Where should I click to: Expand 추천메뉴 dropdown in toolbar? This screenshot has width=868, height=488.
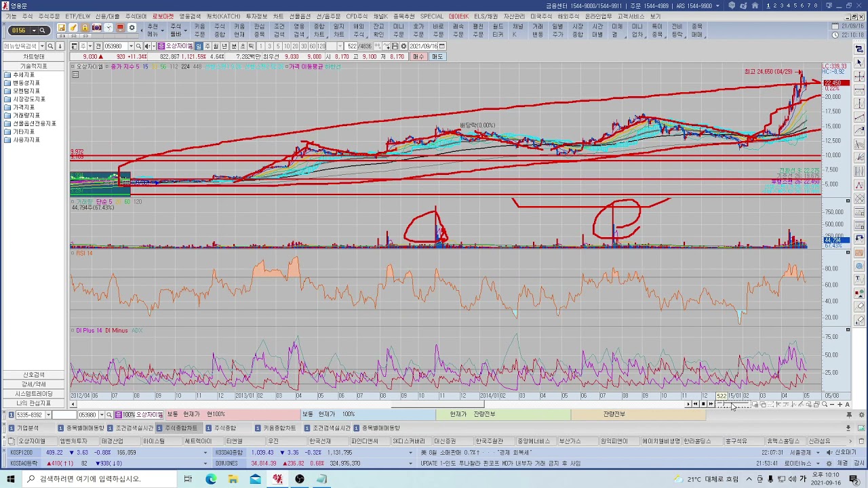pos(163,30)
